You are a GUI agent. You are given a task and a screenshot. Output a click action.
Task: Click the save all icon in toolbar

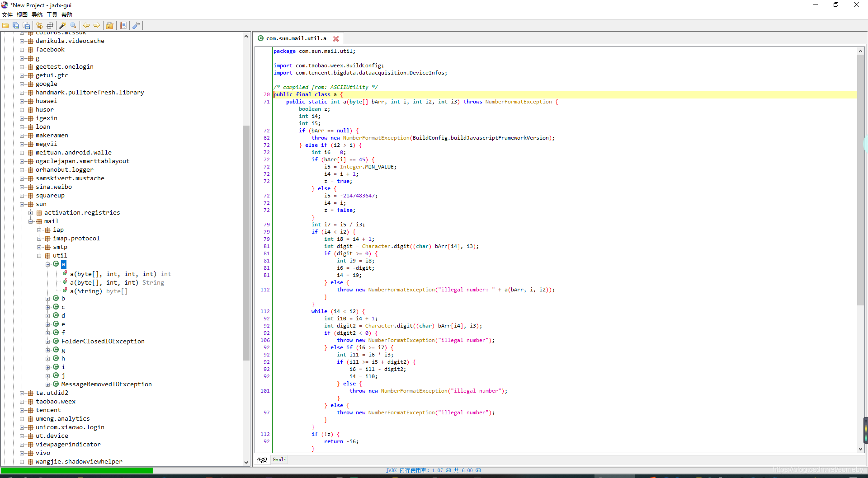pyautogui.click(x=16, y=26)
